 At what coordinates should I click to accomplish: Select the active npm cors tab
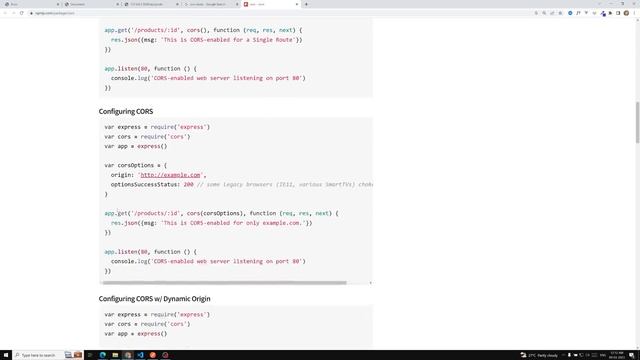(x=270, y=4)
